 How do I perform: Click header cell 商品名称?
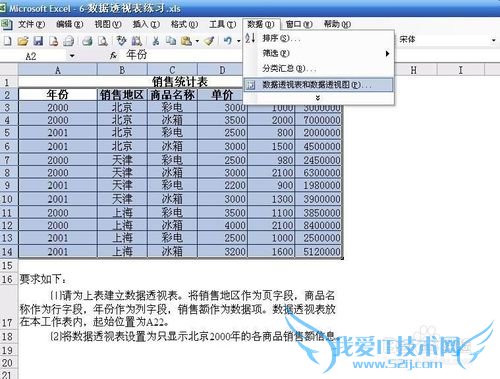pyautogui.click(x=172, y=95)
